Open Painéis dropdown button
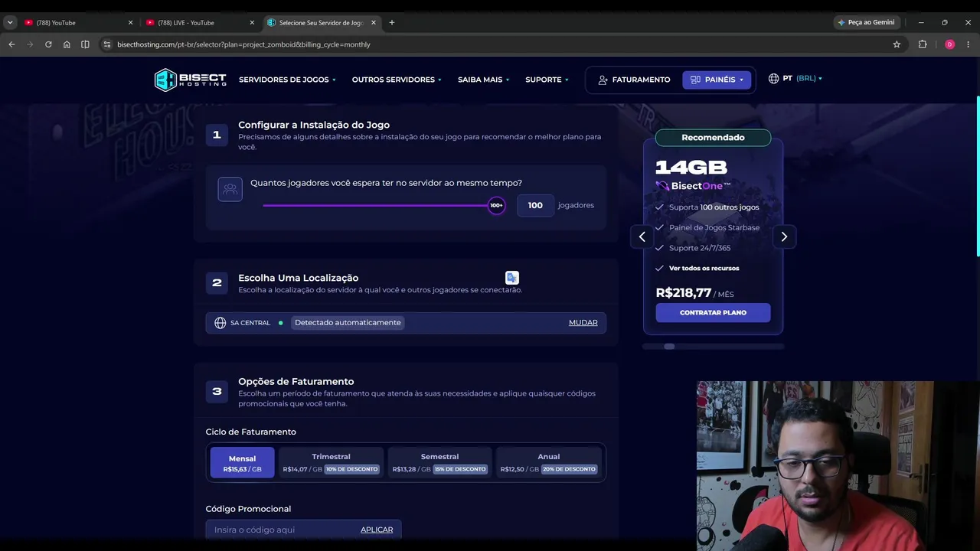980x551 pixels. [x=717, y=80]
